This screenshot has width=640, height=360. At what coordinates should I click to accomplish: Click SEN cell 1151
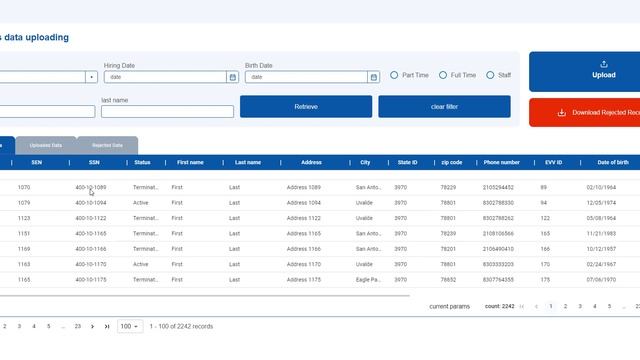24,234
